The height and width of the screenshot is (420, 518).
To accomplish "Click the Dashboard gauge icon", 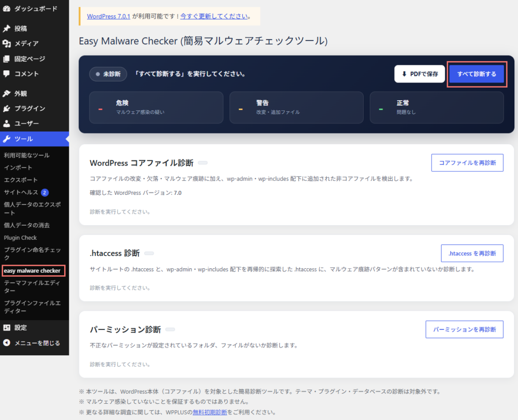I will coord(6,9).
